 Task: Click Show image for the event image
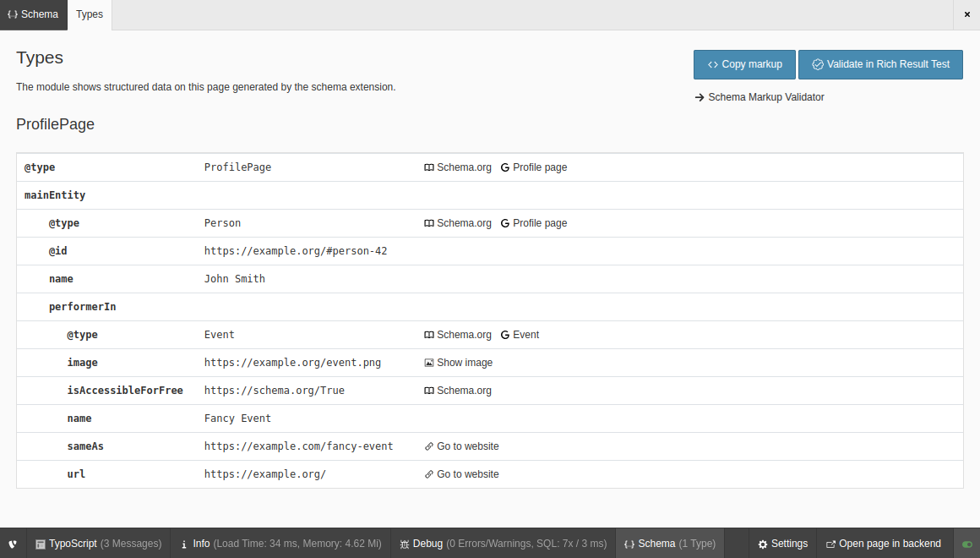(458, 362)
